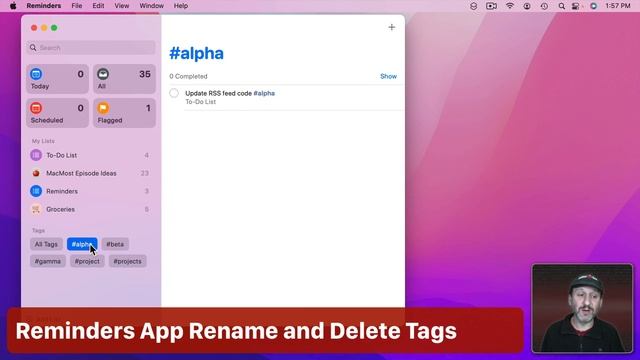Screen dimensions: 640x360
Task: Open the Apple menu
Action: pos(13,6)
